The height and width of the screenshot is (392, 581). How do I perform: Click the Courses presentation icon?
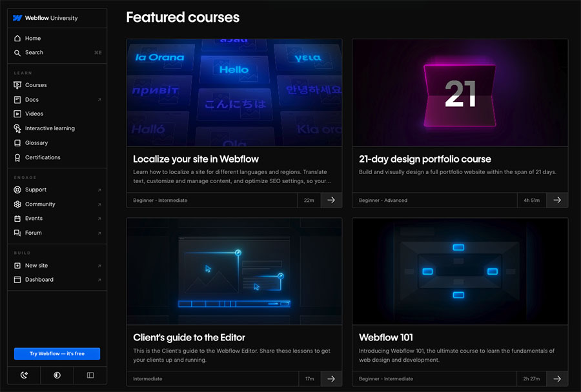(x=17, y=85)
